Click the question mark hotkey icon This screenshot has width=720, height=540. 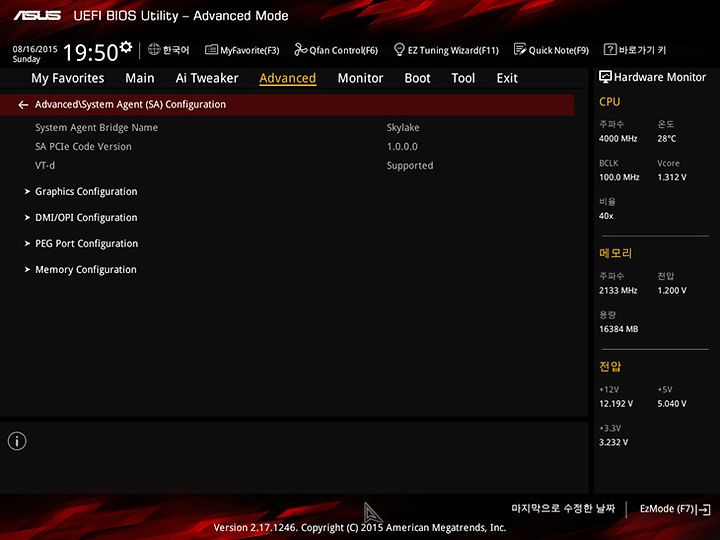[609, 49]
